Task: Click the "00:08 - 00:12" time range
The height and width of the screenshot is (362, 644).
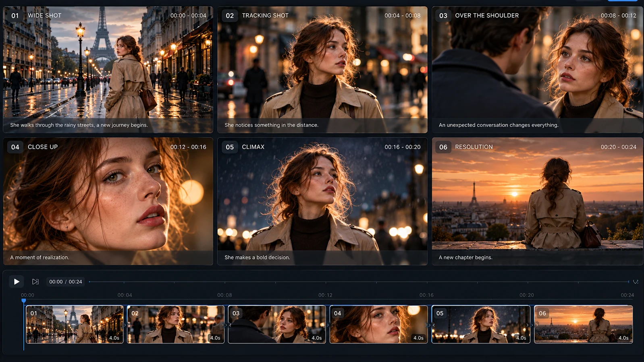Action: point(619,16)
